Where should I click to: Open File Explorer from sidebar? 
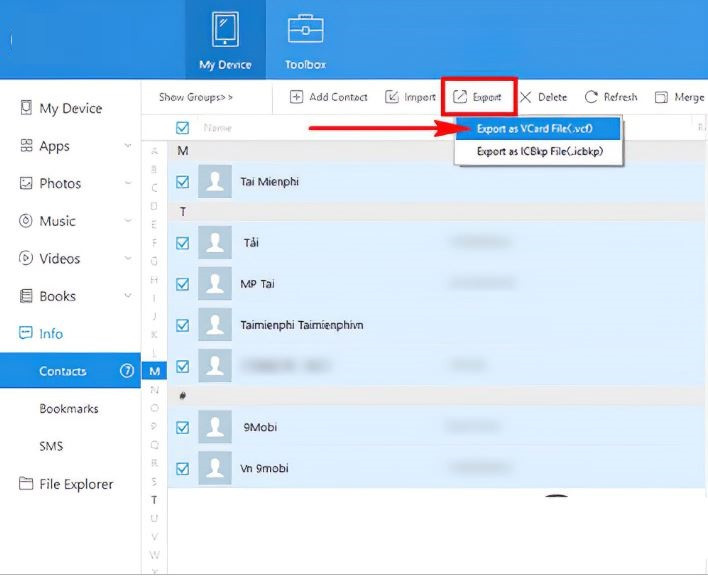[x=66, y=484]
